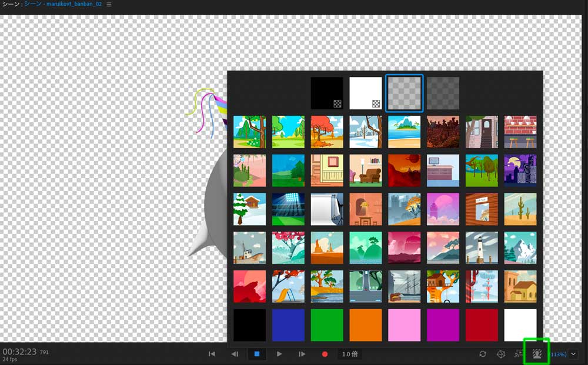Open the scene panel hamburger menu
The height and width of the screenshot is (365, 588).
pyautogui.click(x=108, y=4)
